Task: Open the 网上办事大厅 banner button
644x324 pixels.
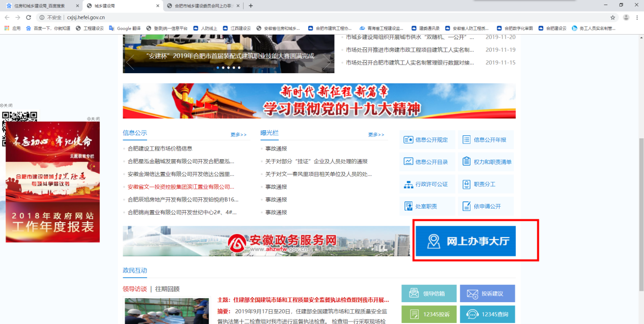Action: tap(465, 241)
